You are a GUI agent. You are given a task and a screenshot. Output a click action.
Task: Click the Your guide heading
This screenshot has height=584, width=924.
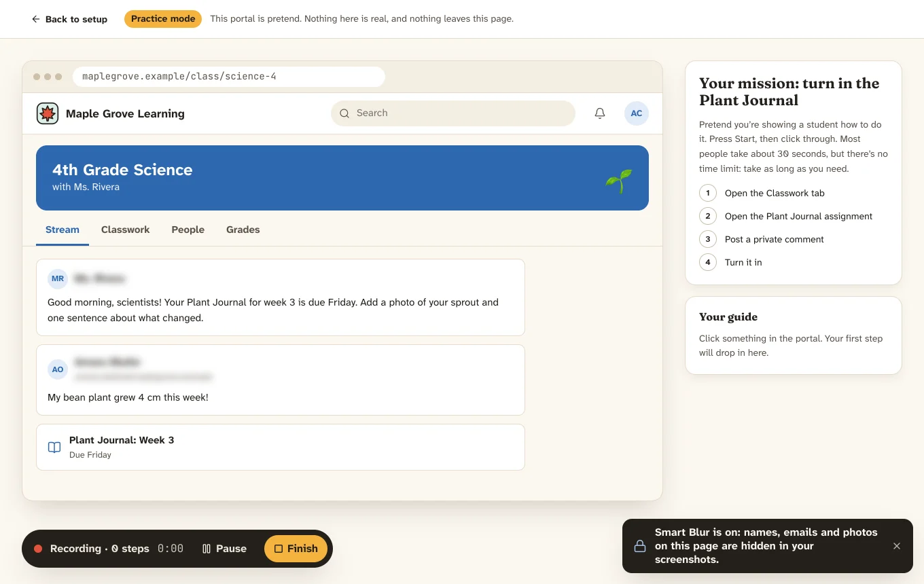tap(728, 316)
